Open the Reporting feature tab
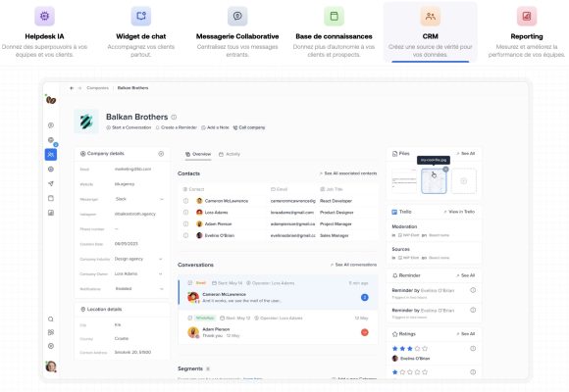The height and width of the screenshot is (392, 569). (527, 32)
